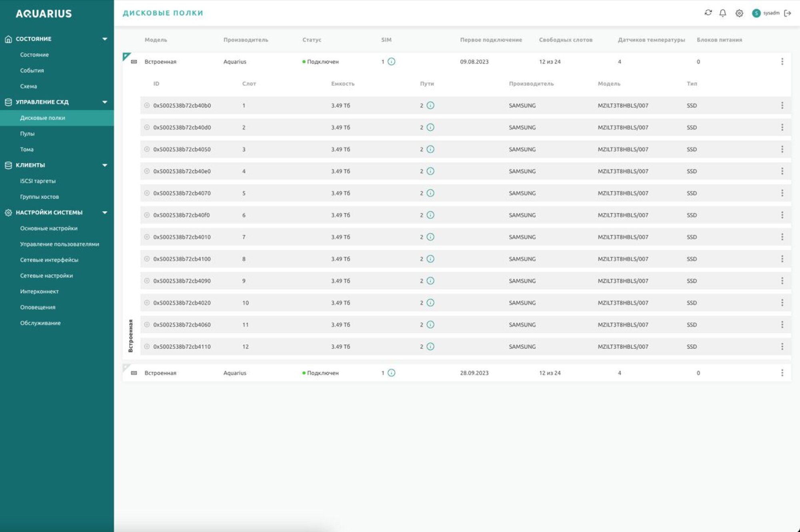This screenshot has width=800, height=532.
Task: Click shelf icon of shelf dated 09.08.2023
Action: tap(134, 62)
